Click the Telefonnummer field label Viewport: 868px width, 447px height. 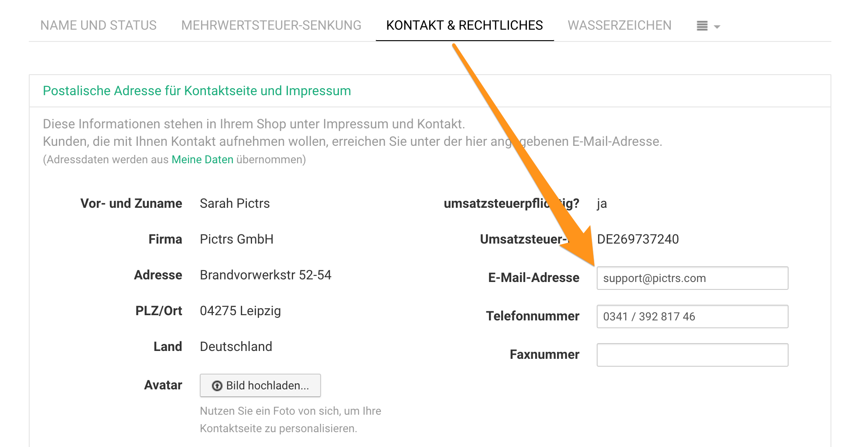point(533,316)
